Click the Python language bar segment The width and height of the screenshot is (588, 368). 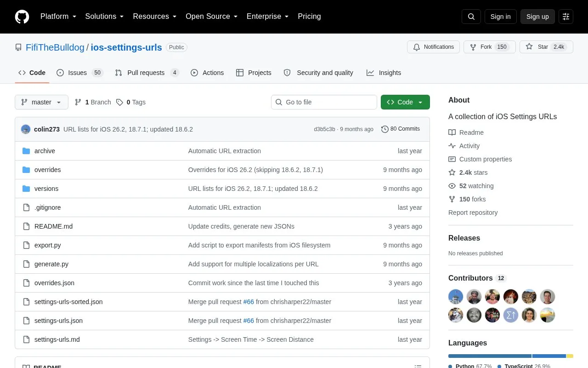pos(490,356)
